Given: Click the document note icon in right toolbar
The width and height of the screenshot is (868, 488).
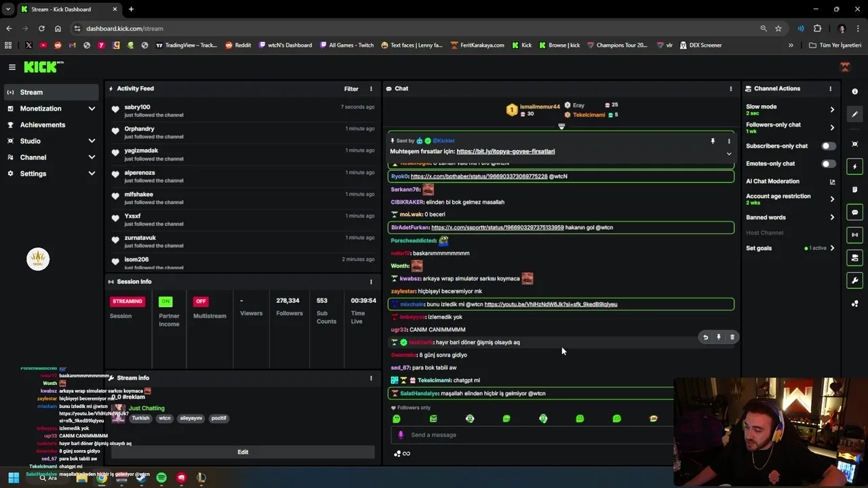Looking at the screenshot, I should (x=854, y=190).
